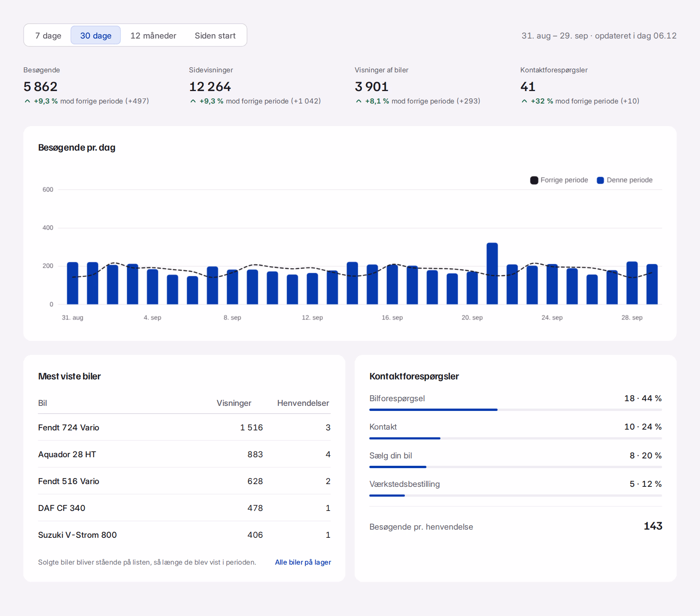Click the Sidevisninger value 12 264
The height and width of the screenshot is (616, 700).
tap(210, 86)
